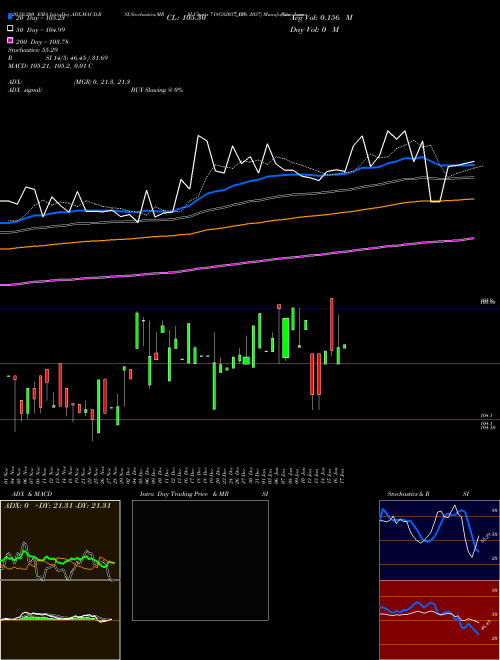Open the MACD histogram mini chart
500x660 pixels.
click(x=60, y=620)
